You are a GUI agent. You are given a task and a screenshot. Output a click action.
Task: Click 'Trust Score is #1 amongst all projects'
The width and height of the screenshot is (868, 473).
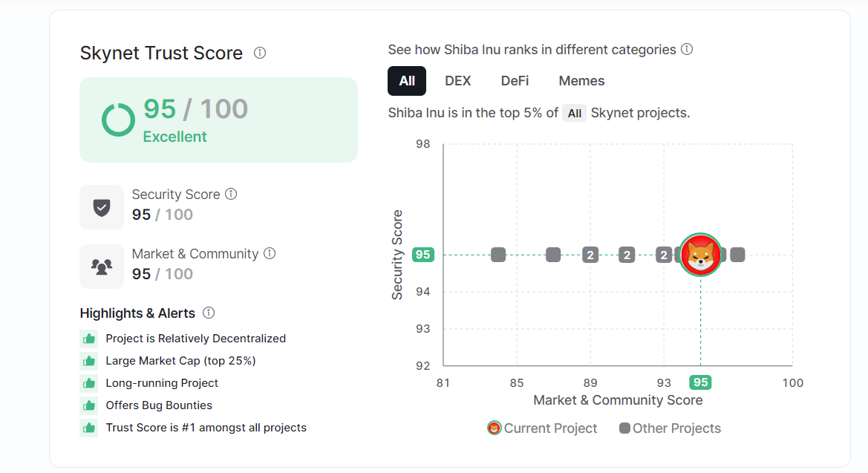[x=206, y=428]
